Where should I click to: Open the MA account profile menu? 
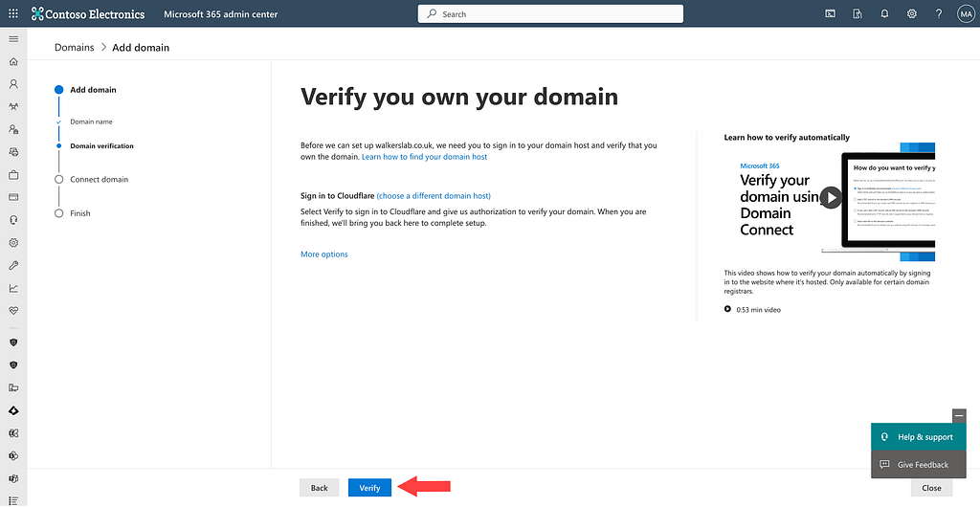[965, 14]
